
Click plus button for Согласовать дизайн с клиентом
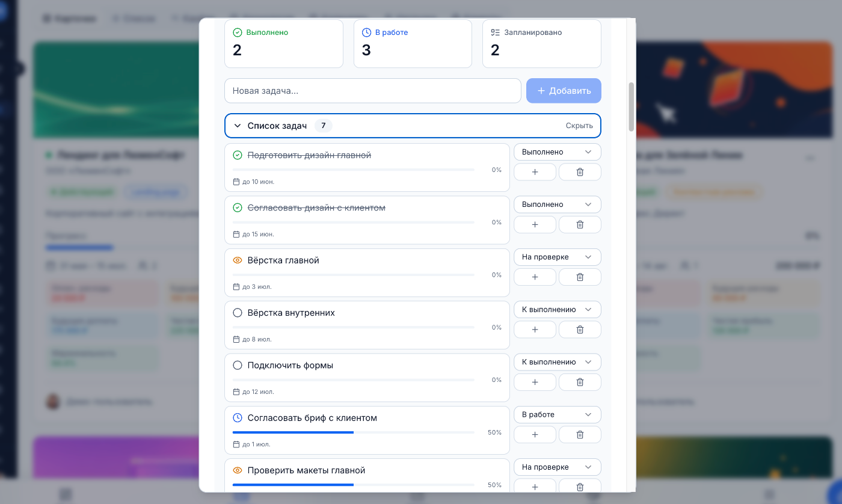(x=535, y=224)
